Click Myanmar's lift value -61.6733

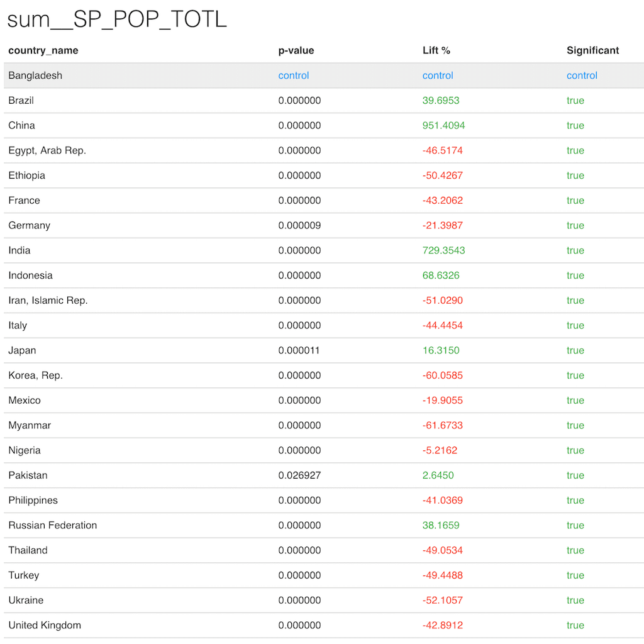[443, 425]
